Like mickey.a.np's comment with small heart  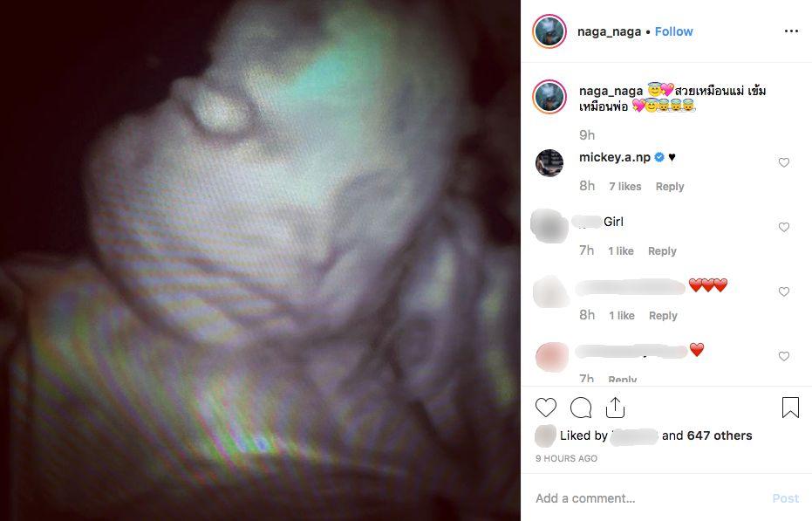click(x=784, y=163)
